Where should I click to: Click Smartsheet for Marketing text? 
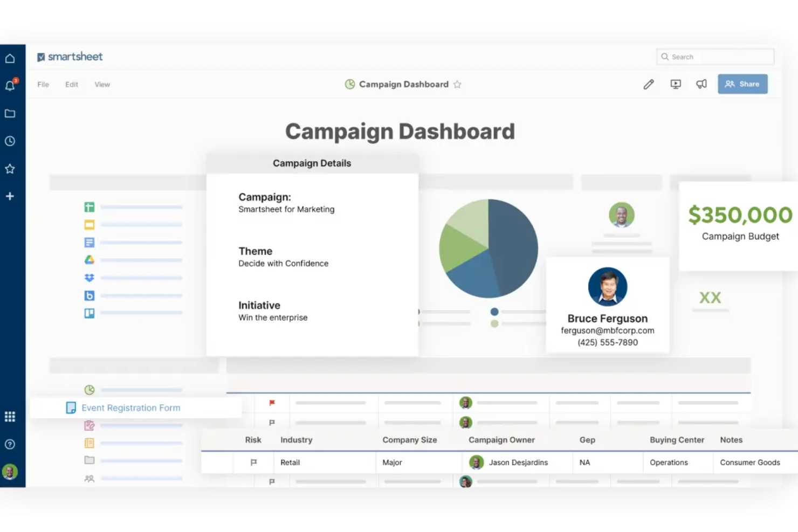pos(286,209)
